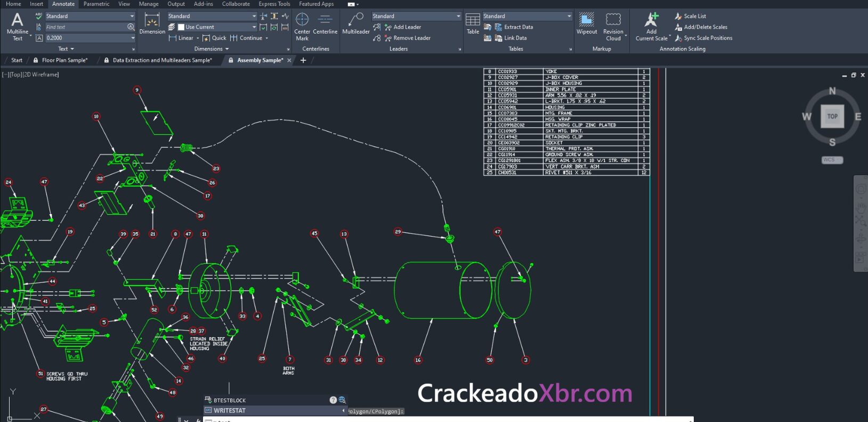
Task: Open the WCS coordinate system dropdown
Action: [x=832, y=160]
